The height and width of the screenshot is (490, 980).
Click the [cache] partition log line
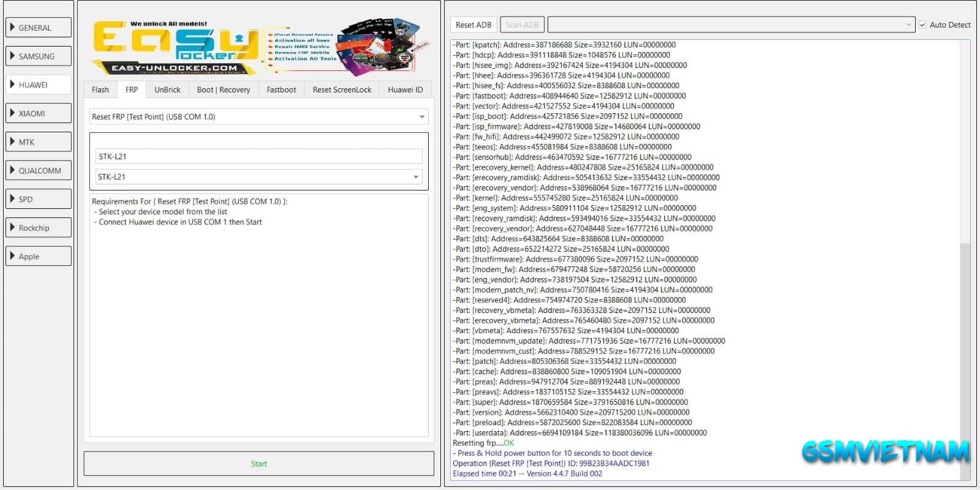(x=567, y=371)
